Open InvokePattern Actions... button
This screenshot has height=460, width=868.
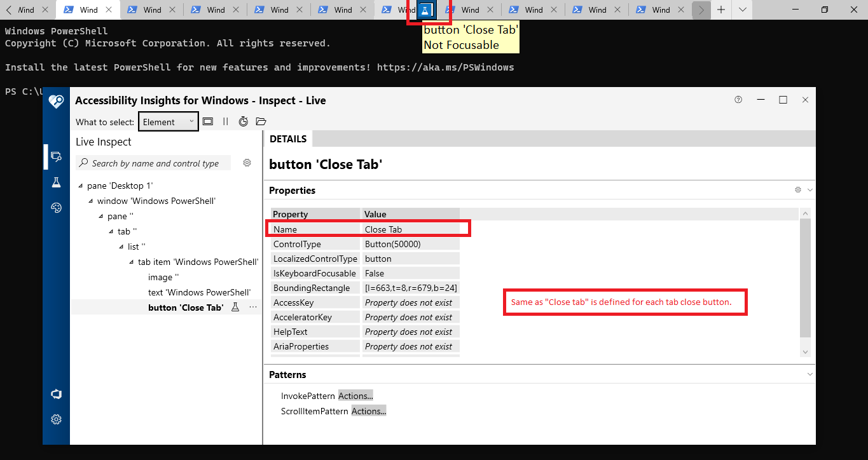pyautogui.click(x=355, y=396)
